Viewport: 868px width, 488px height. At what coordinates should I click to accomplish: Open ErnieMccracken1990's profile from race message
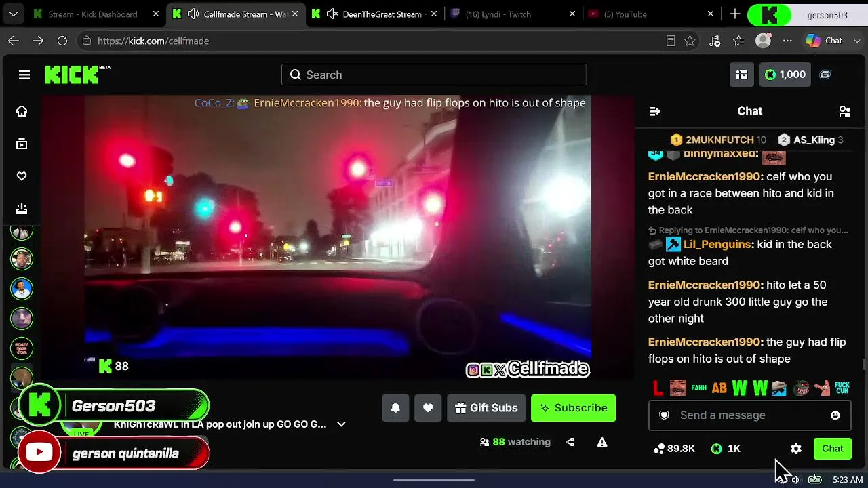click(705, 176)
